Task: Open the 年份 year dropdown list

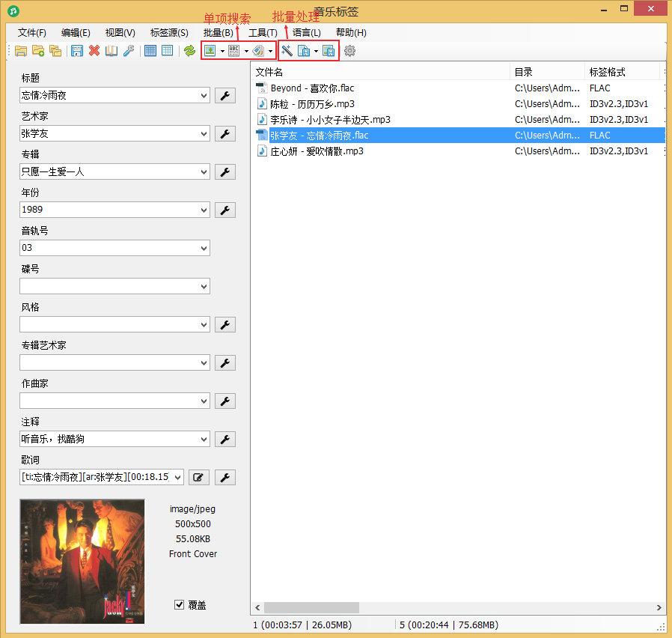Action: 204,209
